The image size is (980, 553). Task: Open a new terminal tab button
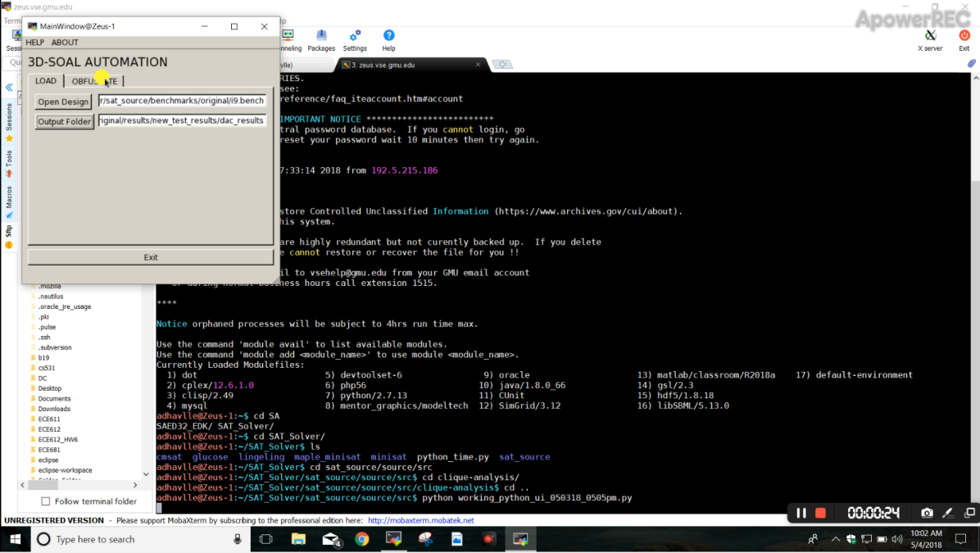(x=502, y=65)
